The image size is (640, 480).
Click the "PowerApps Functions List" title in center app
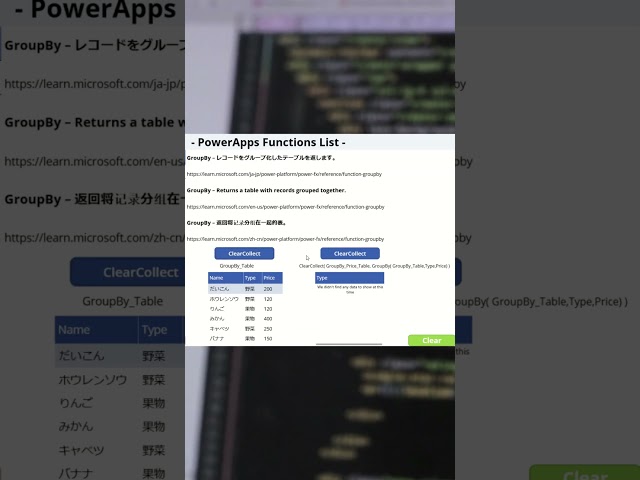pos(268,142)
